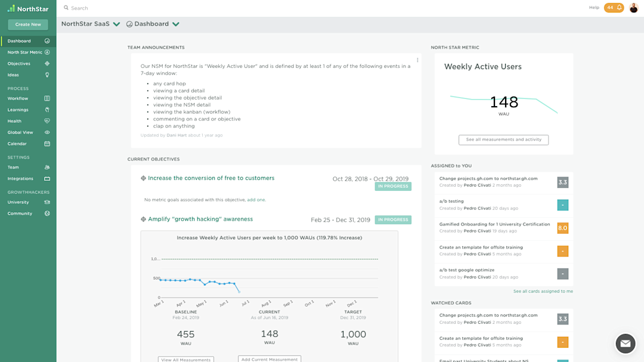Open the chat mail bubble
644x362 pixels.
click(x=625, y=344)
